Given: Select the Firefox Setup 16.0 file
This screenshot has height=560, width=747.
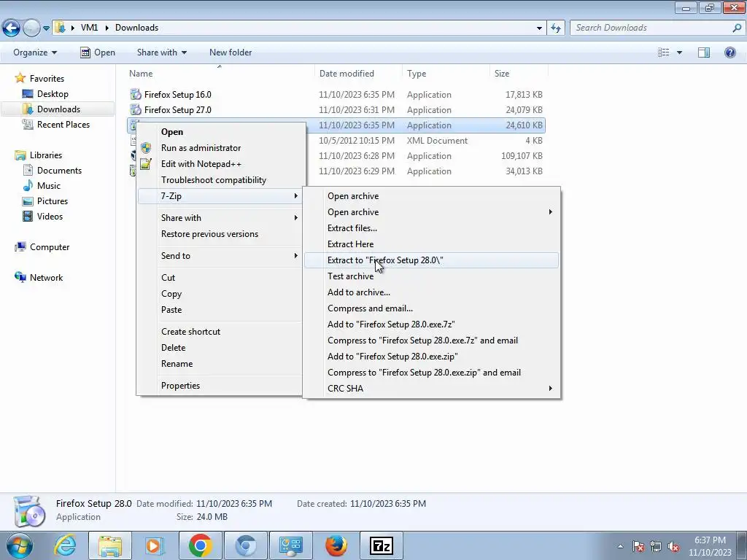Looking at the screenshot, I should pos(336,94).
